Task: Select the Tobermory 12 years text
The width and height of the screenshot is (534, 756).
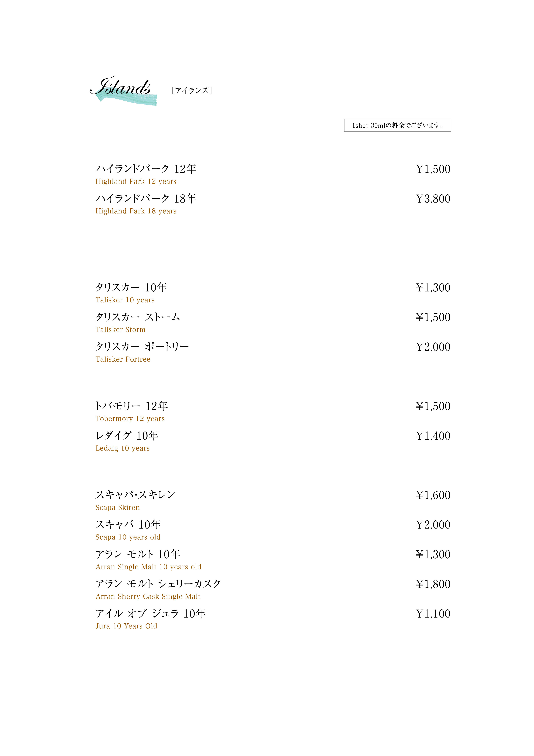Action: pos(130,418)
